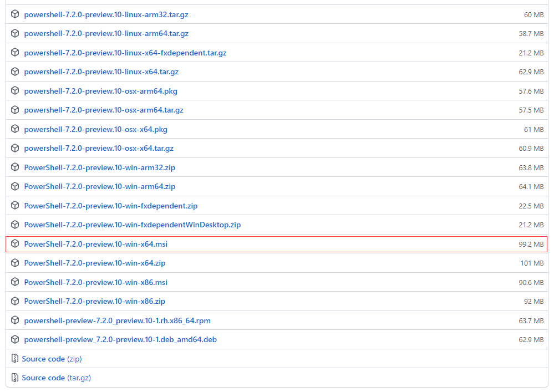Click package icon beside win-x64.msi asset
Viewport: 554px width, 392px height.
point(15,244)
